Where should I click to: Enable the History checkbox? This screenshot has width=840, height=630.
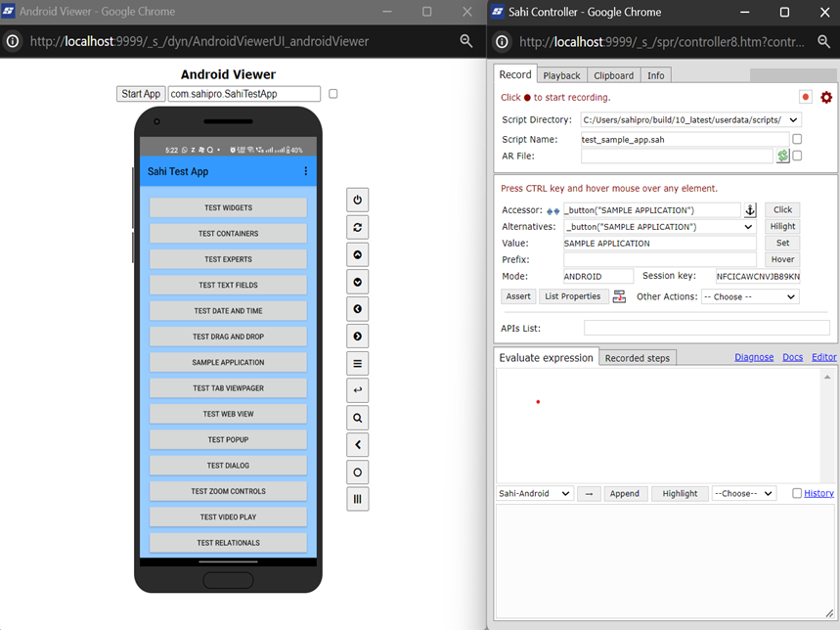point(797,493)
